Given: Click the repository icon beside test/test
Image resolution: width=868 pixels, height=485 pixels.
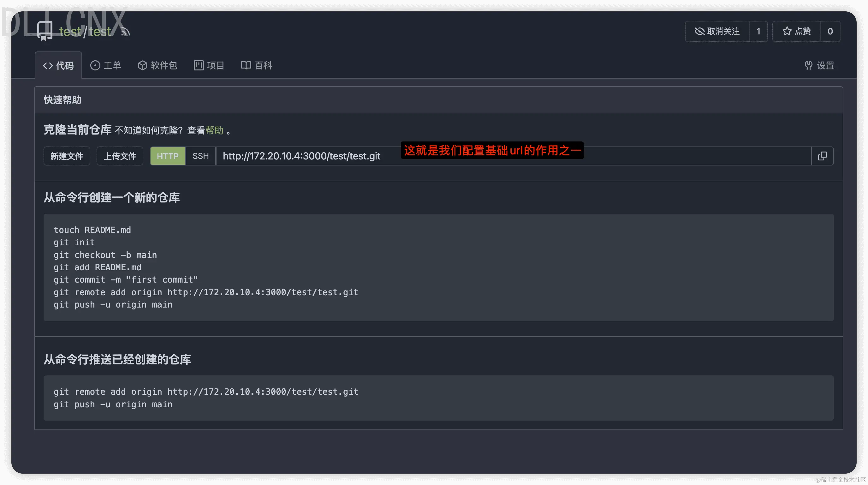Looking at the screenshot, I should click(45, 31).
